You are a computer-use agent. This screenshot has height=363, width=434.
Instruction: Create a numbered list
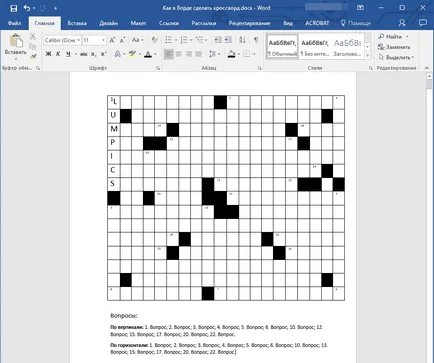click(x=184, y=40)
